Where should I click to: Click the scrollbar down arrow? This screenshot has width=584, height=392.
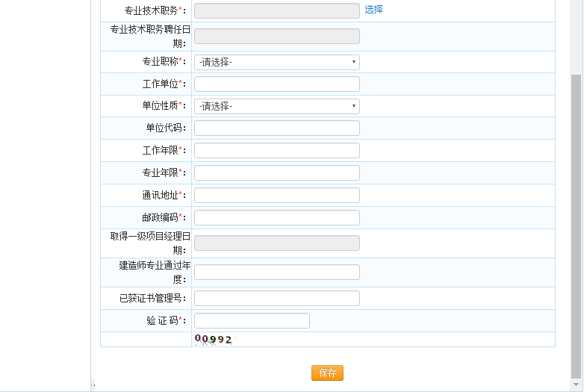576,385
